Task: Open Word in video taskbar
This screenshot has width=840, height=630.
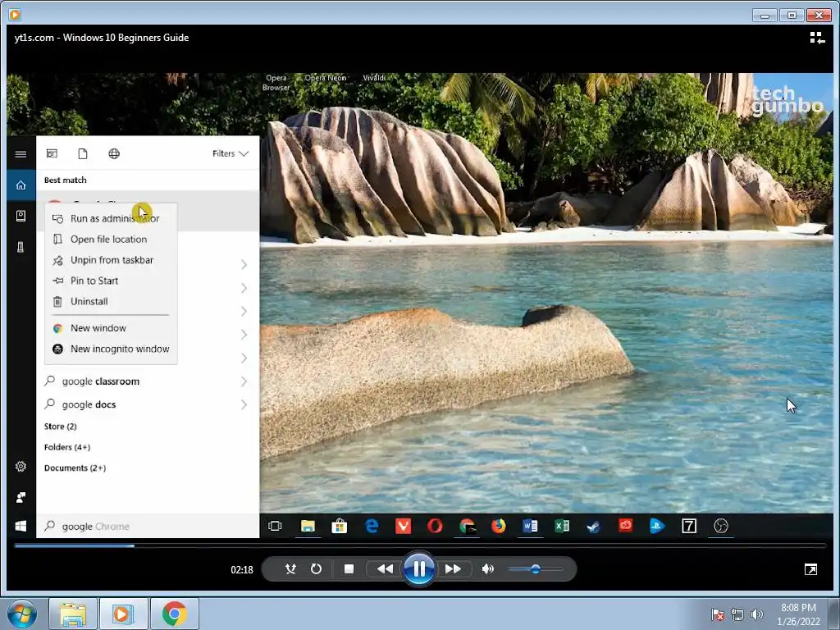Action: click(x=531, y=526)
